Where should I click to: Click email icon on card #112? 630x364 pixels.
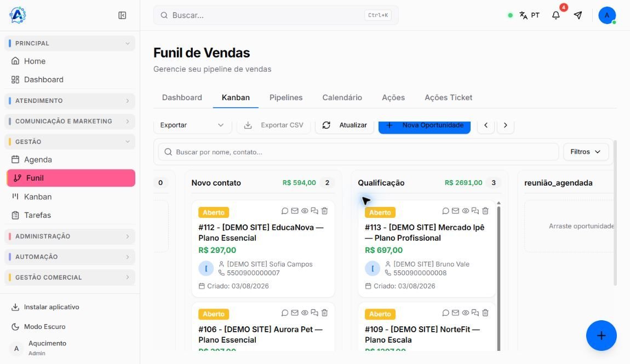pyautogui.click(x=295, y=211)
